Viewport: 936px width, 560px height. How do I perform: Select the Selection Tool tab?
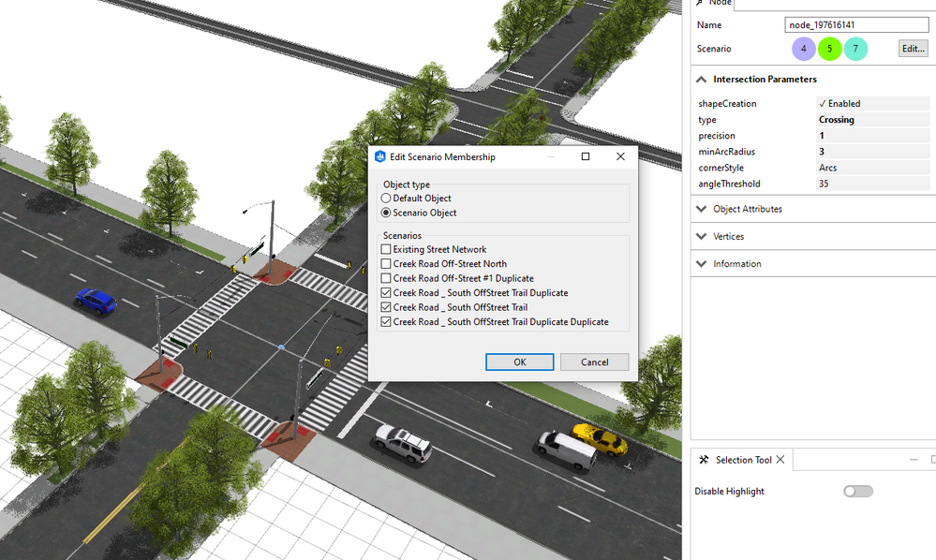(743, 460)
